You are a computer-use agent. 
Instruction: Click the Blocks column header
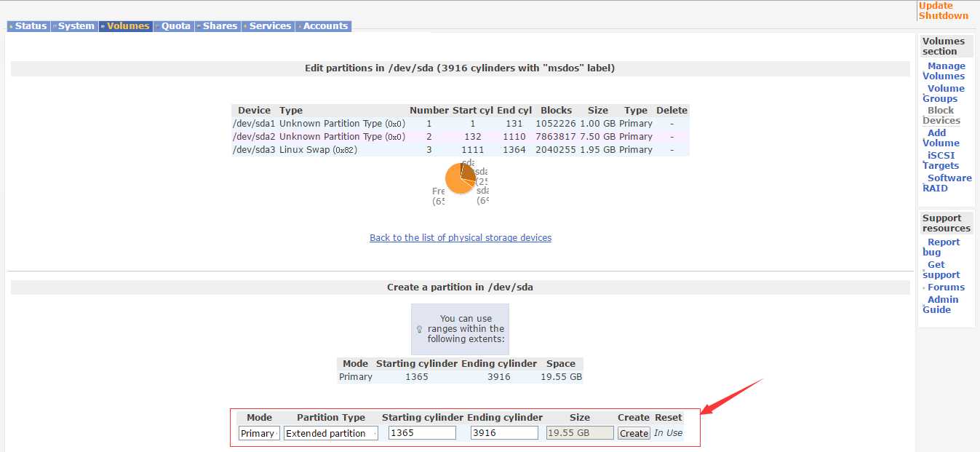pos(556,111)
